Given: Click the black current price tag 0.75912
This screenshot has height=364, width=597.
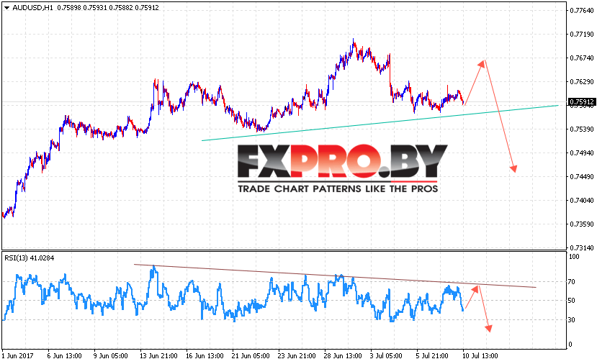Looking at the screenshot, I should (581, 102).
